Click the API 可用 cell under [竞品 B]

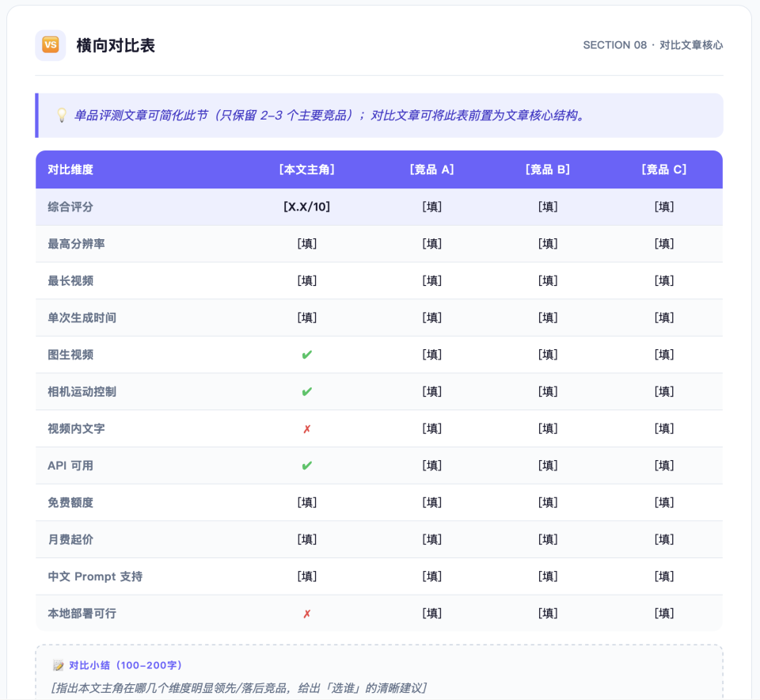pyautogui.click(x=548, y=466)
